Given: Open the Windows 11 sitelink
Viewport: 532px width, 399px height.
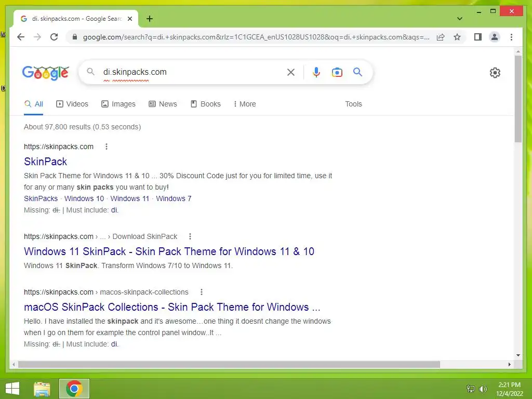Looking at the screenshot, I should [x=129, y=198].
